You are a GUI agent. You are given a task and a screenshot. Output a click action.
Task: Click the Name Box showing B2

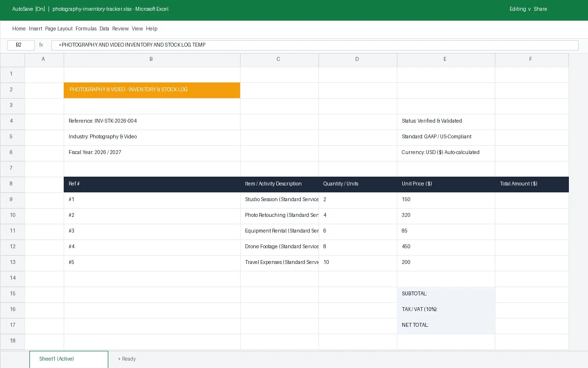21,45
